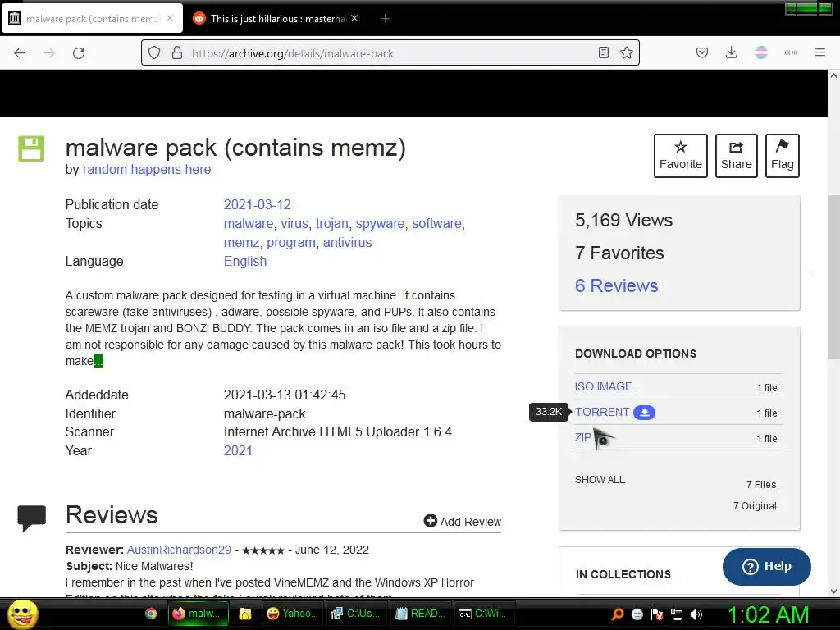This screenshot has width=840, height=630.
Task: Open the folder icon on taskbar
Action: tap(244, 614)
